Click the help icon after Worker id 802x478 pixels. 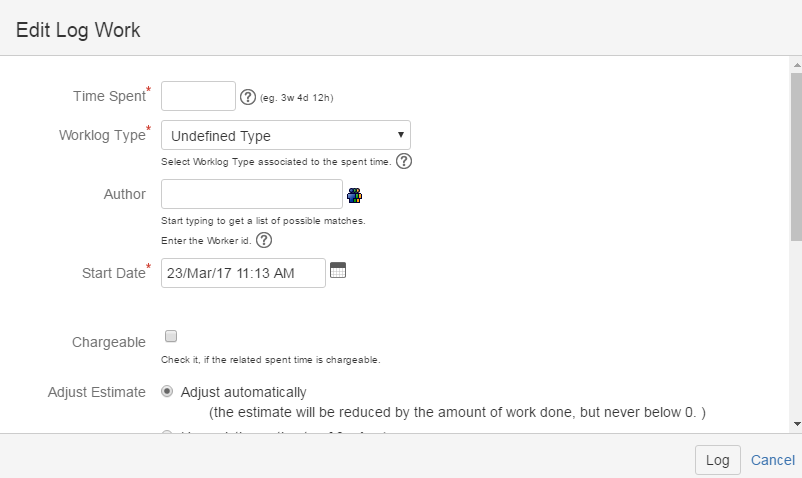[264, 240]
